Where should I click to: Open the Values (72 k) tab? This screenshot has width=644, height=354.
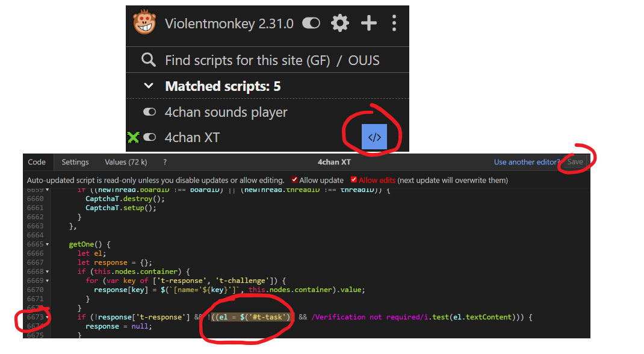point(126,162)
